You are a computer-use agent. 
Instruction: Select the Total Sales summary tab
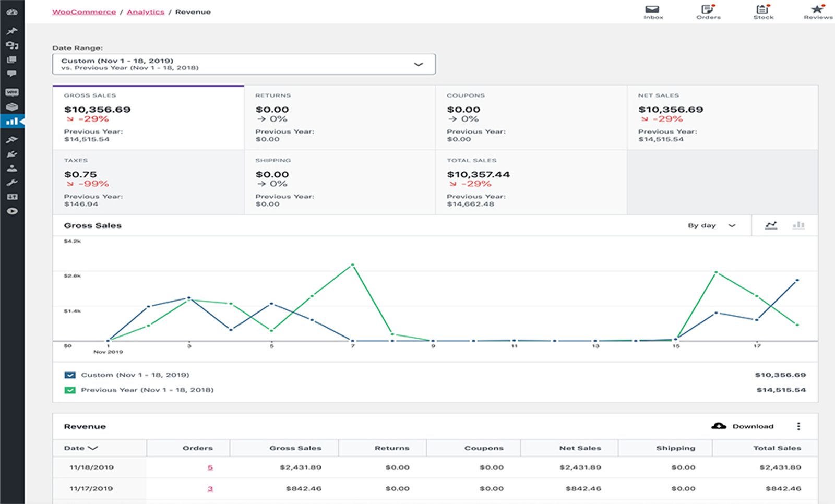click(531, 182)
